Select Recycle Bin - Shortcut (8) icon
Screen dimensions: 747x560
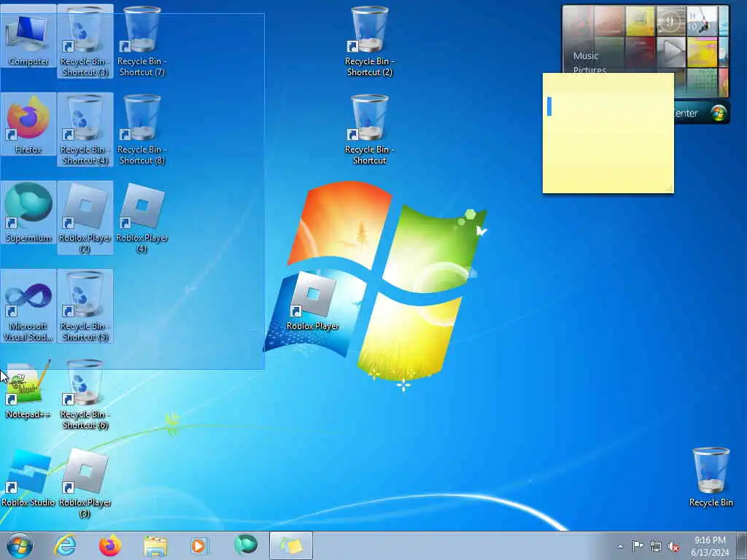coord(142,130)
